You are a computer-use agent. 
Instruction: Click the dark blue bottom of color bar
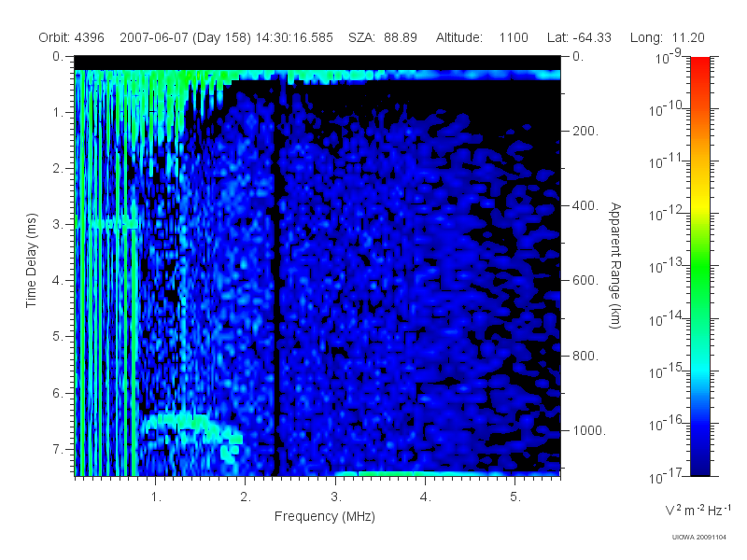point(700,464)
